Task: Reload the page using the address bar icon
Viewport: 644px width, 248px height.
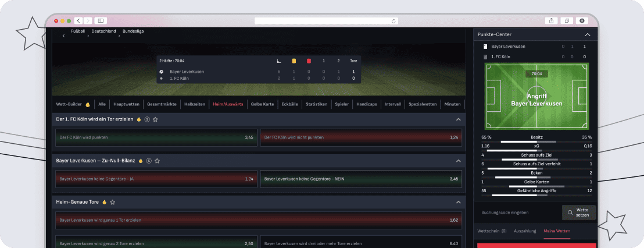Action: tap(394, 21)
